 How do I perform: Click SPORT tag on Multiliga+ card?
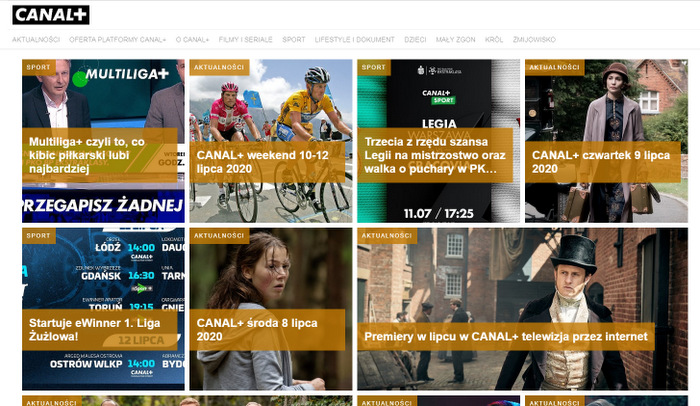[39, 67]
